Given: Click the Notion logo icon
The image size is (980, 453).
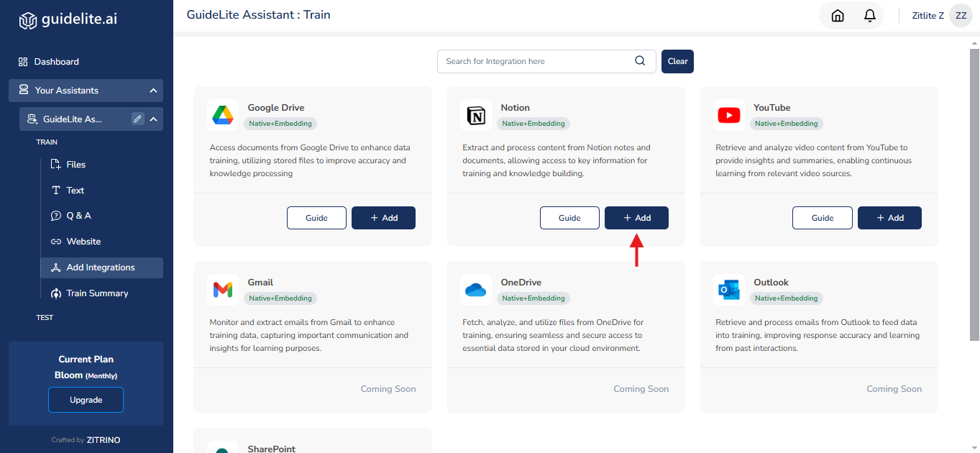Looking at the screenshot, I should click(476, 115).
